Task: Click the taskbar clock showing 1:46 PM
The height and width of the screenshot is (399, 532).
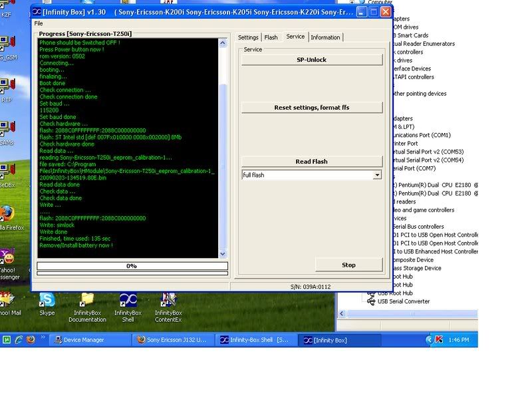Action: (458, 340)
